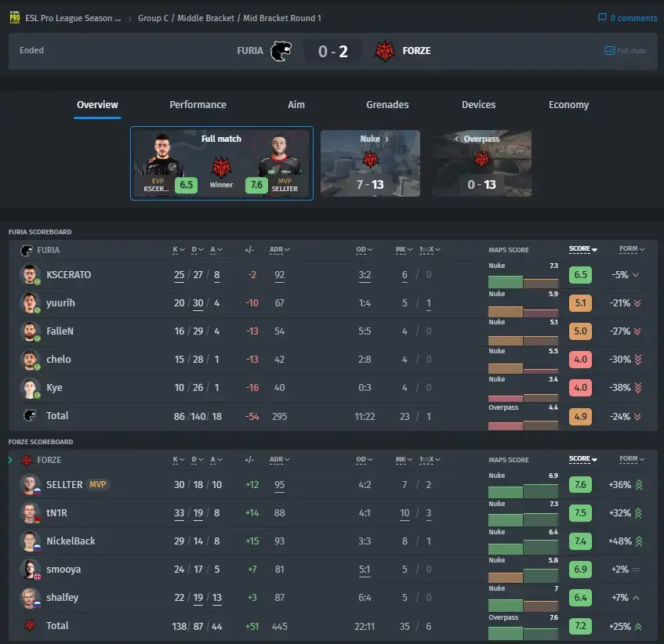Click the FURIA logo in Total row

30,415
